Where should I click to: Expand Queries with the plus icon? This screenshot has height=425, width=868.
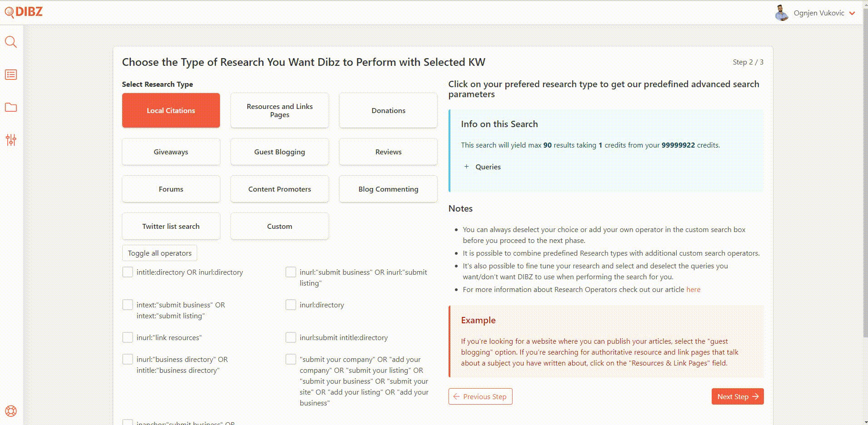tap(466, 167)
